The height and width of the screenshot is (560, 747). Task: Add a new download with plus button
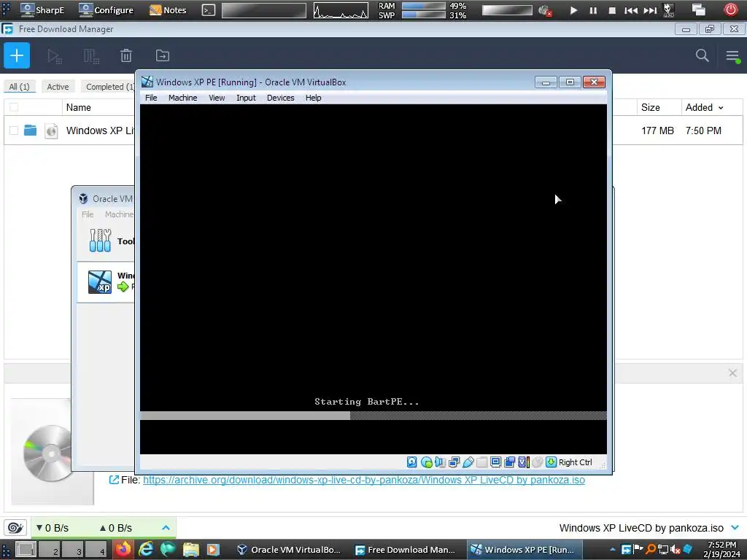pos(17,55)
